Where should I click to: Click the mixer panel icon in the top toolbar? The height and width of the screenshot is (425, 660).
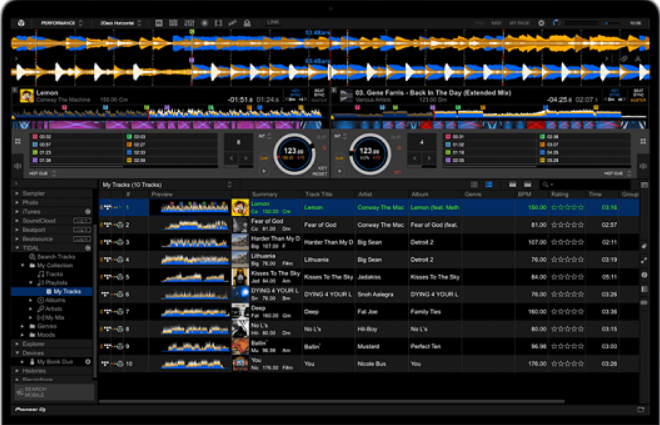pyautogui.click(x=189, y=23)
